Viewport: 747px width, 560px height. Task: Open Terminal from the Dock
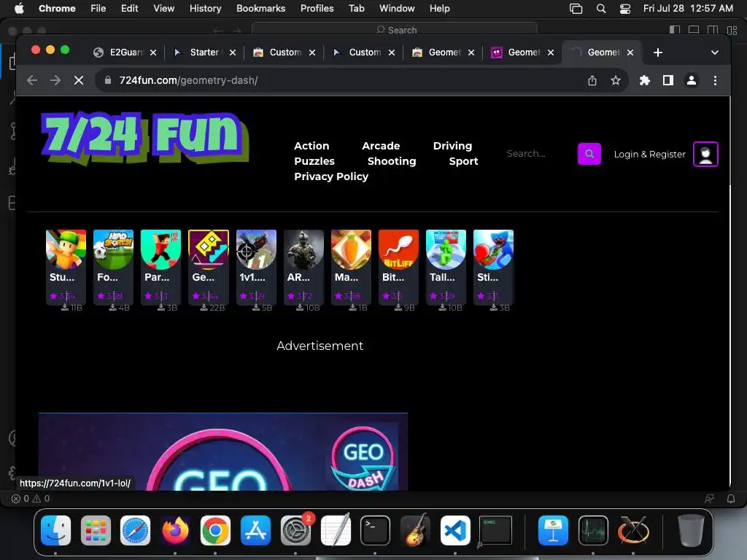(375, 530)
